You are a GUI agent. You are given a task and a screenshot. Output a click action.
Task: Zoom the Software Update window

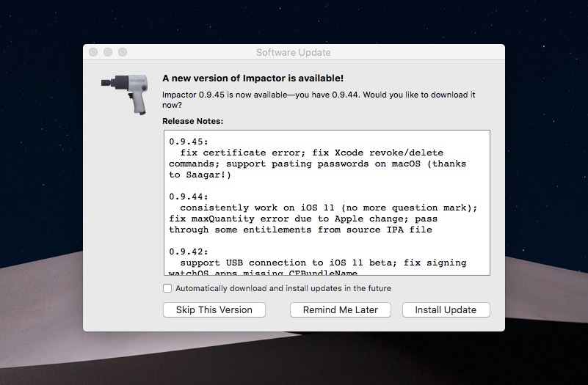[123, 52]
